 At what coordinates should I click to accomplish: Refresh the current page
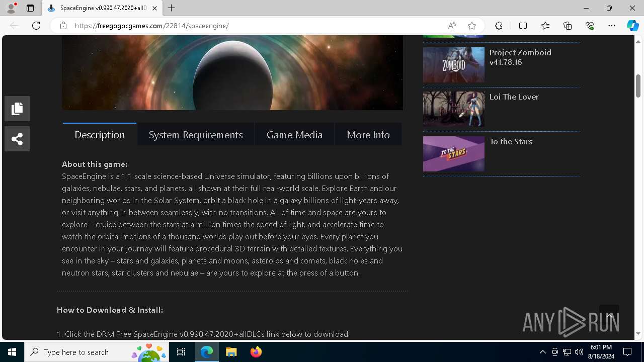tap(36, 26)
